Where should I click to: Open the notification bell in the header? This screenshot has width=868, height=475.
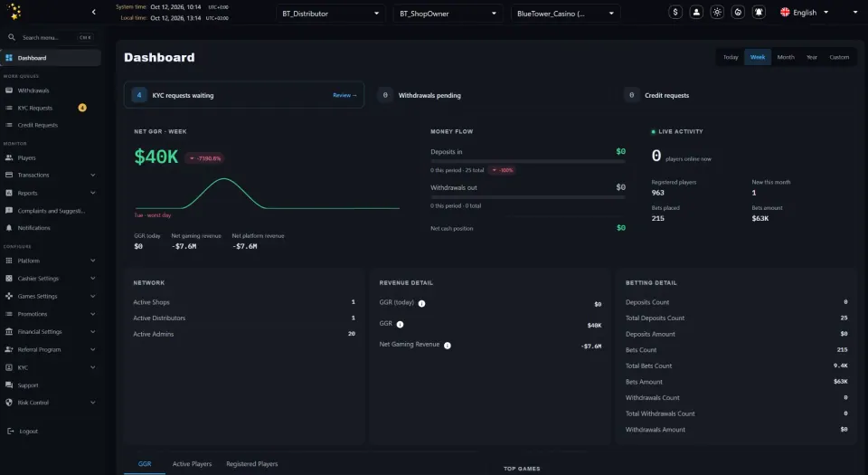tap(759, 12)
